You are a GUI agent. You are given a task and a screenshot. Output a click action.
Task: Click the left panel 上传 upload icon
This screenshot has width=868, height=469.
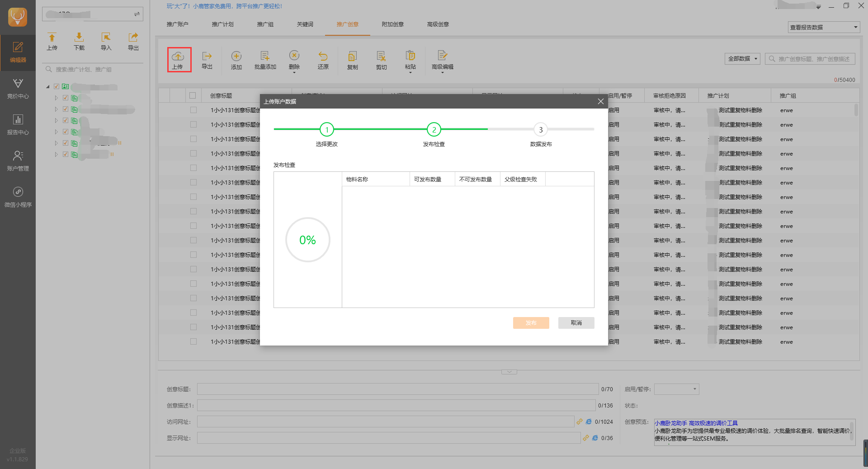coord(52,41)
